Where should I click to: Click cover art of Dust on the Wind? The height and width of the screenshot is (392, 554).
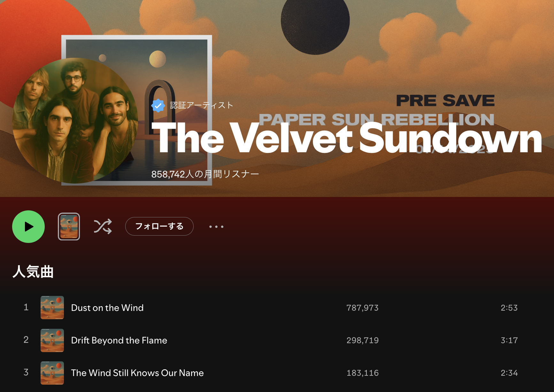(x=52, y=308)
